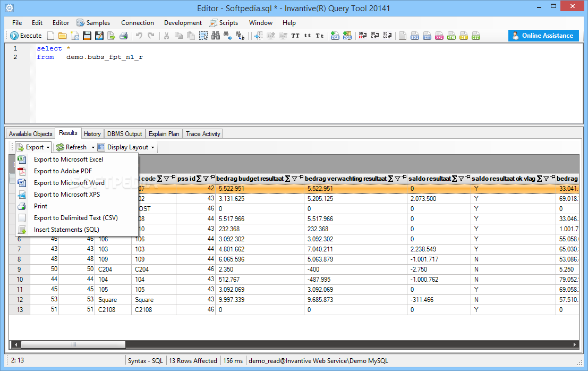This screenshot has width=588, height=371.
Task: Undo the last edit
Action: coord(139,36)
